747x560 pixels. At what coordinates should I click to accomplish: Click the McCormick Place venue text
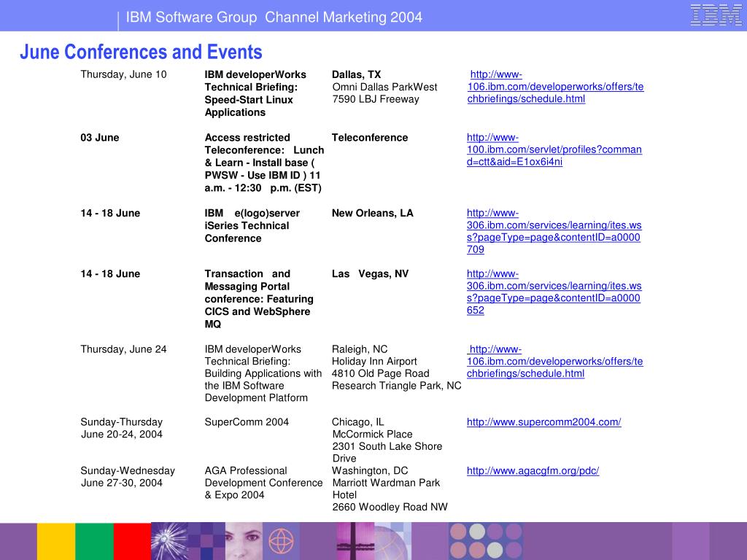(x=373, y=435)
